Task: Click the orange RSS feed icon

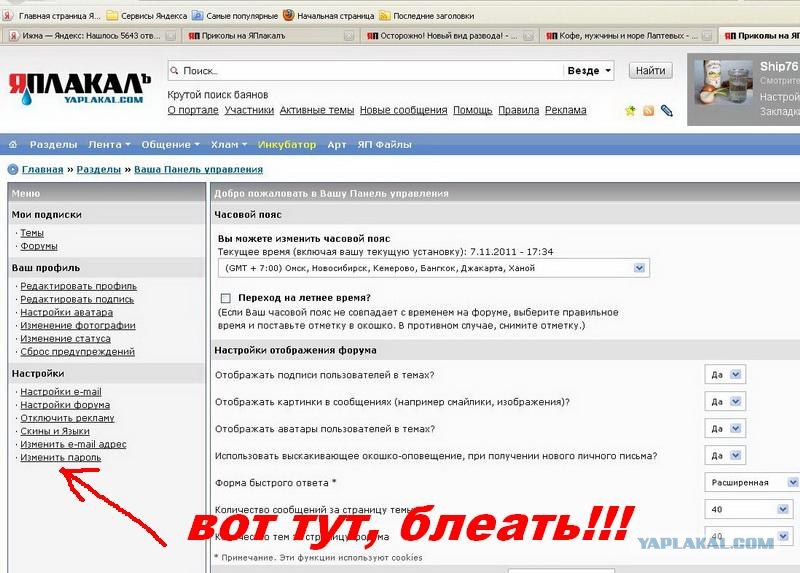Action: pos(648,110)
